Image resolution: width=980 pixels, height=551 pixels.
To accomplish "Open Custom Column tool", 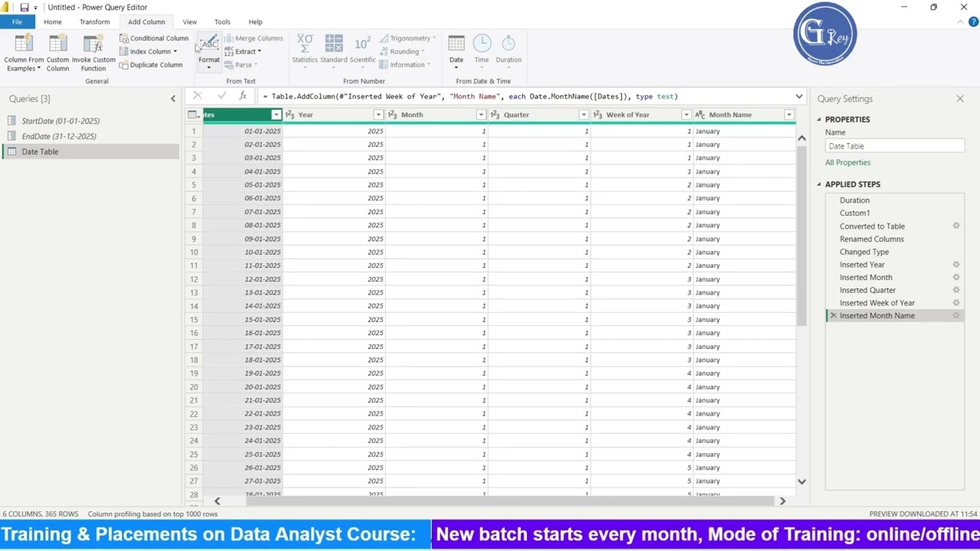I will coord(57,52).
